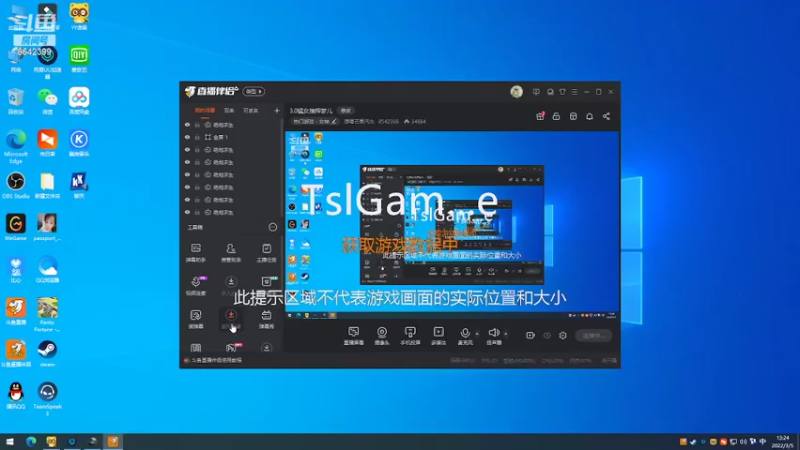This screenshot has width=800, height=450.
Task: Open the taskbar clock showing 13:24
Action: click(x=783, y=441)
